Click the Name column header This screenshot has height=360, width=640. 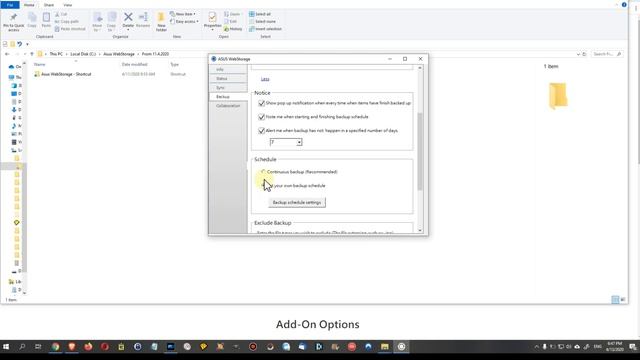[x=40, y=64]
